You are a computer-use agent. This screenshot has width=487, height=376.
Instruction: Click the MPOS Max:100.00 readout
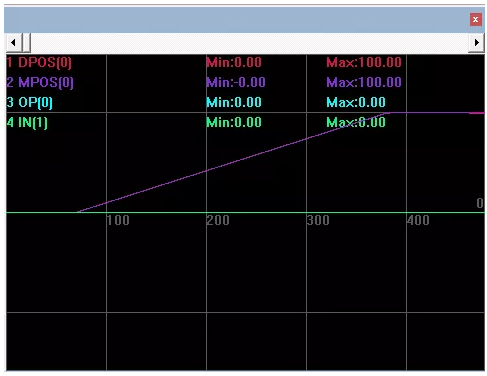(x=364, y=82)
